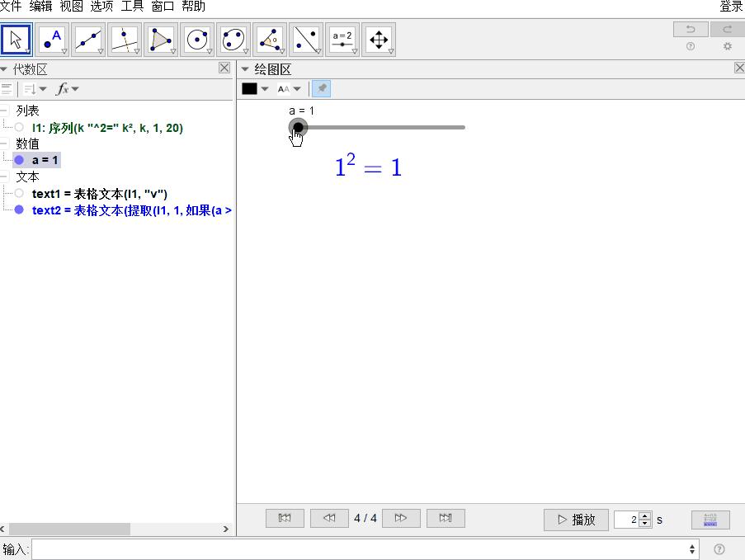Click the 播放 play button
The width and height of the screenshot is (745, 560).
(x=576, y=520)
